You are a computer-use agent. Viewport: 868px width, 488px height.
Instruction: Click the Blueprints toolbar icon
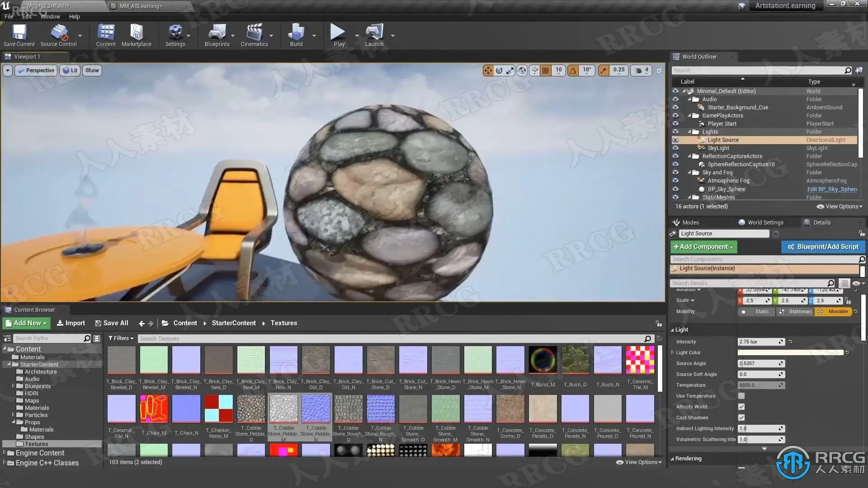click(x=217, y=35)
